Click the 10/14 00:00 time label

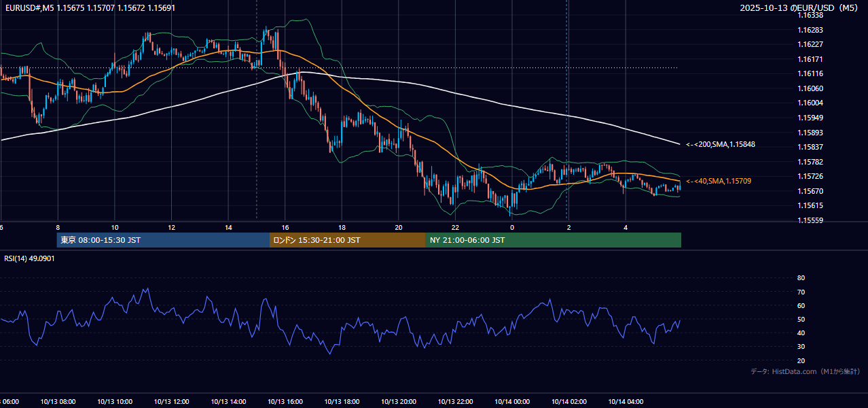coord(512,401)
